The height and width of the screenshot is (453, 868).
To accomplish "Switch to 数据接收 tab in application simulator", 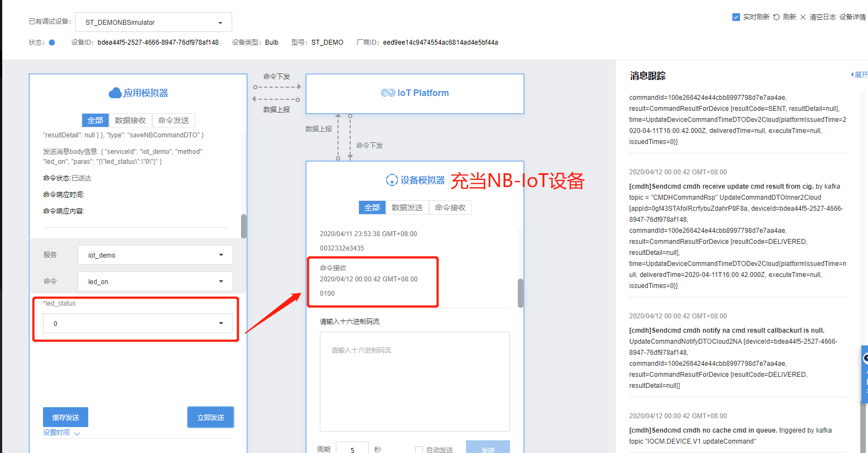I will pos(130,120).
